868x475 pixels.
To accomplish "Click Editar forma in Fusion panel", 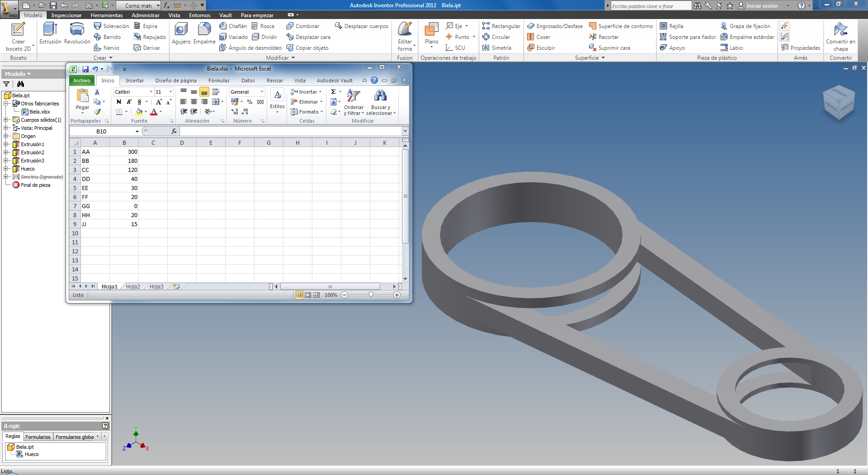I will click(x=405, y=36).
